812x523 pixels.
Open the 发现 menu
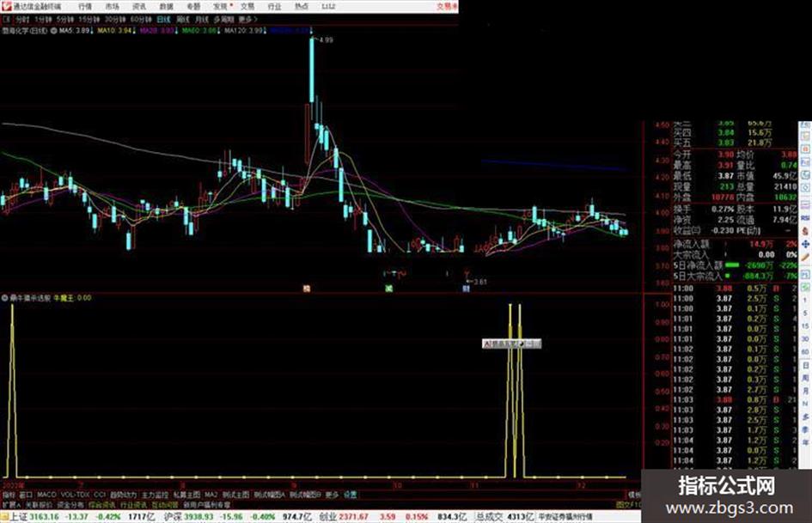pyautogui.click(x=221, y=7)
